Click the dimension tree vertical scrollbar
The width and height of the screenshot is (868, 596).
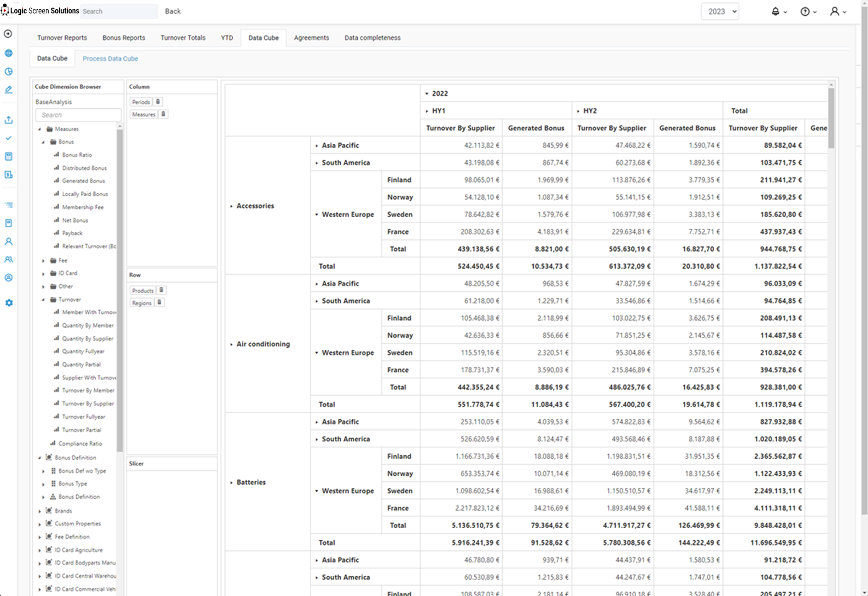click(120, 290)
